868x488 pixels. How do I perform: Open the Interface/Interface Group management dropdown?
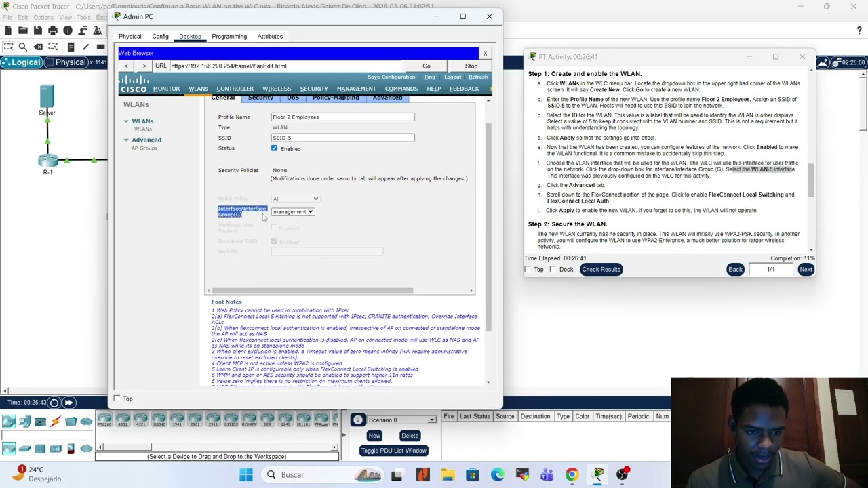(293, 212)
